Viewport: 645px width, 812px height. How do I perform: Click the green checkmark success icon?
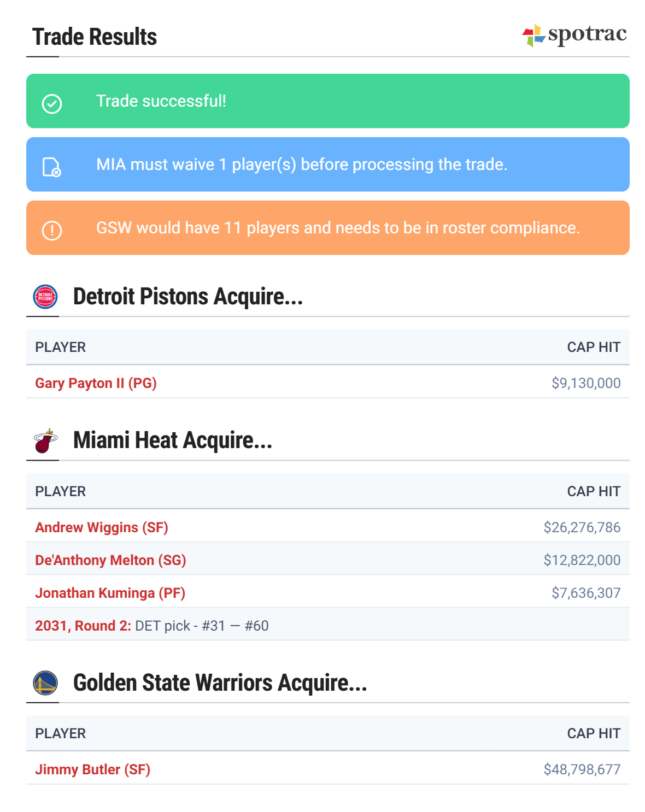[52, 103]
